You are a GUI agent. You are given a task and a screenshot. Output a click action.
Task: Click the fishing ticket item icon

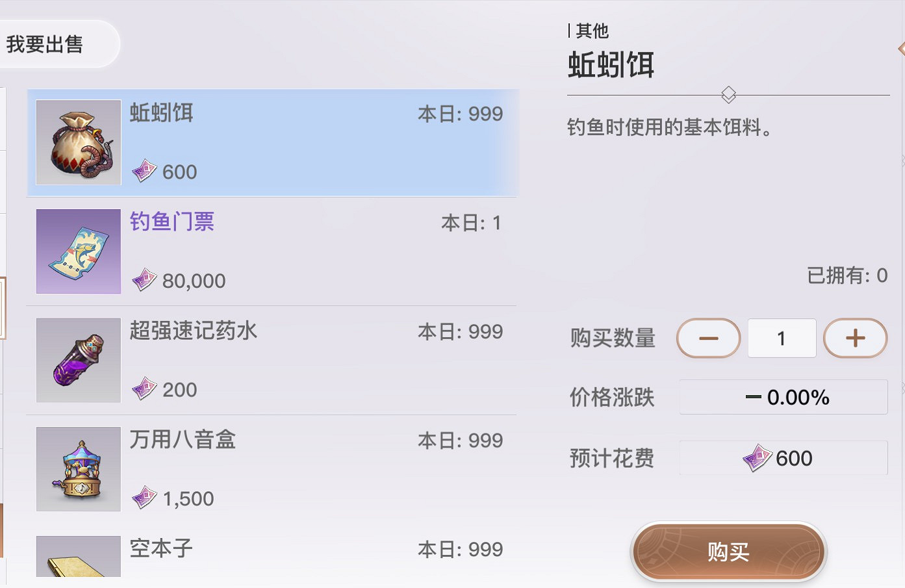coord(79,251)
